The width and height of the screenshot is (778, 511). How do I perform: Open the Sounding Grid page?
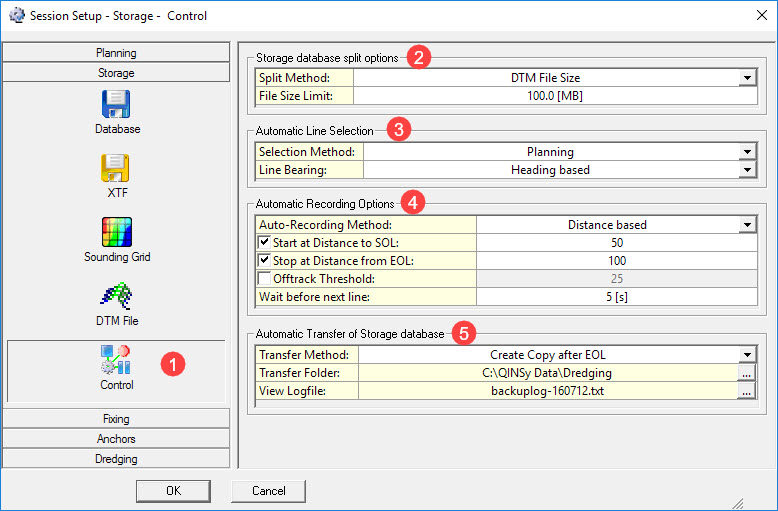coord(117,232)
